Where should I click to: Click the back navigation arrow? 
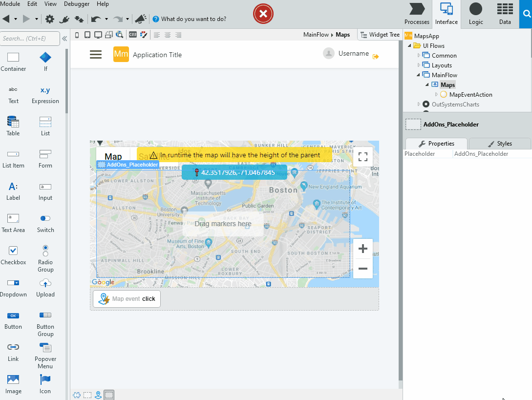[x=6, y=19]
